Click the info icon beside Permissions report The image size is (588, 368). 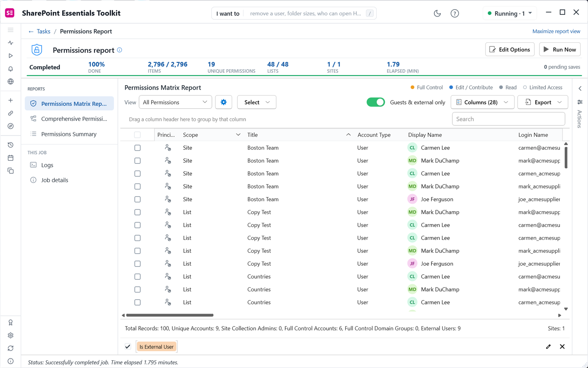click(x=119, y=50)
